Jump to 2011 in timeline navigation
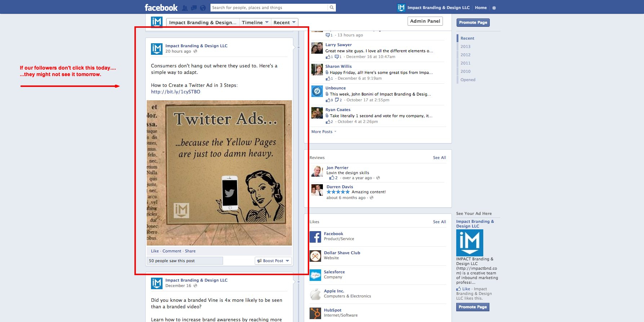Screen dimensions: 644x322 pyautogui.click(x=465, y=63)
